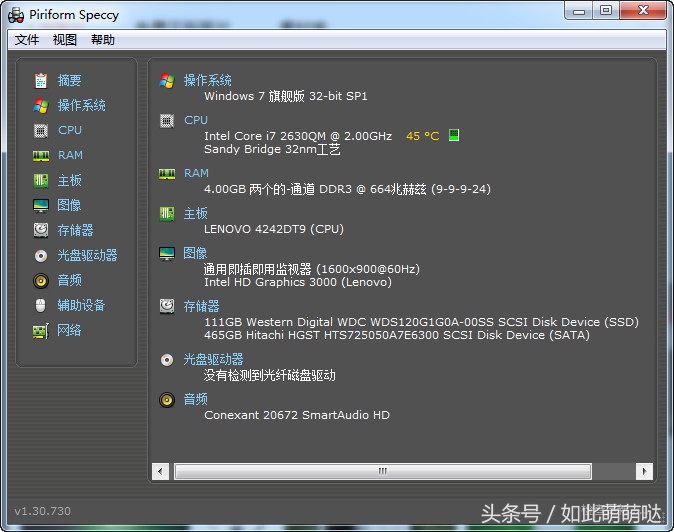Click Intel HD Graphics 3000 (Lenovo) text

(x=298, y=282)
